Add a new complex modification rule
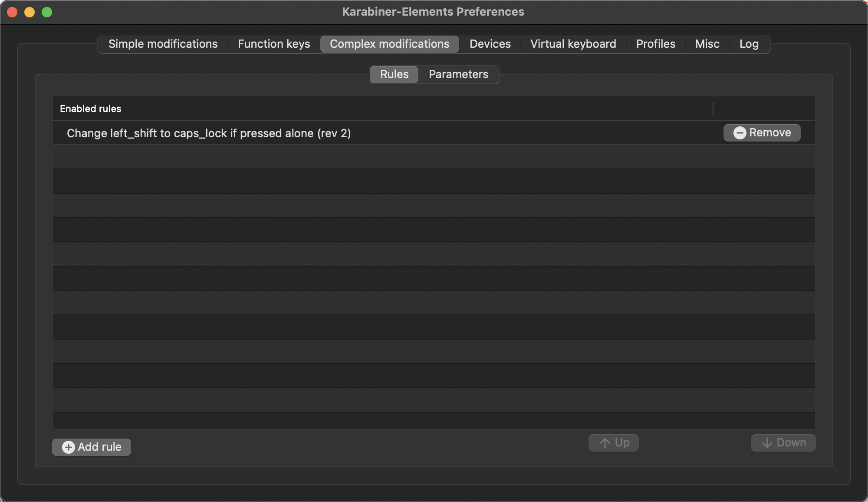This screenshot has width=868, height=502. [91, 446]
